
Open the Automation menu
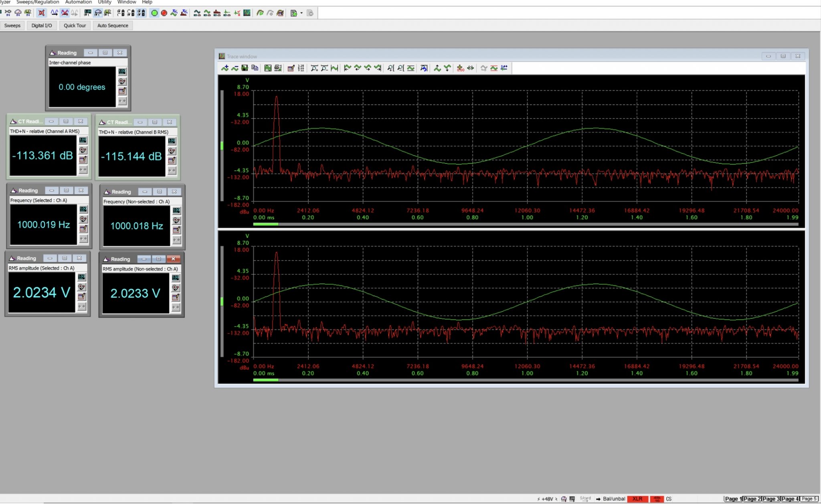[x=79, y=2]
